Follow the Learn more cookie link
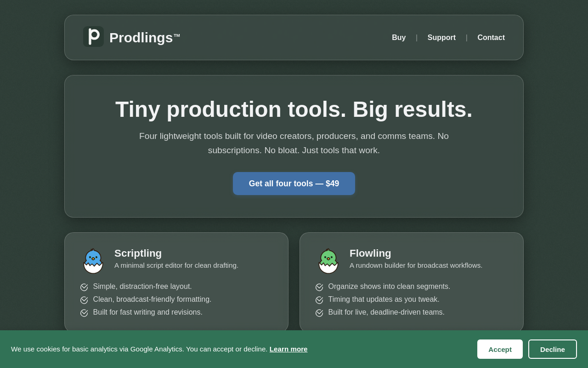588x368 pixels. [x=288, y=349]
